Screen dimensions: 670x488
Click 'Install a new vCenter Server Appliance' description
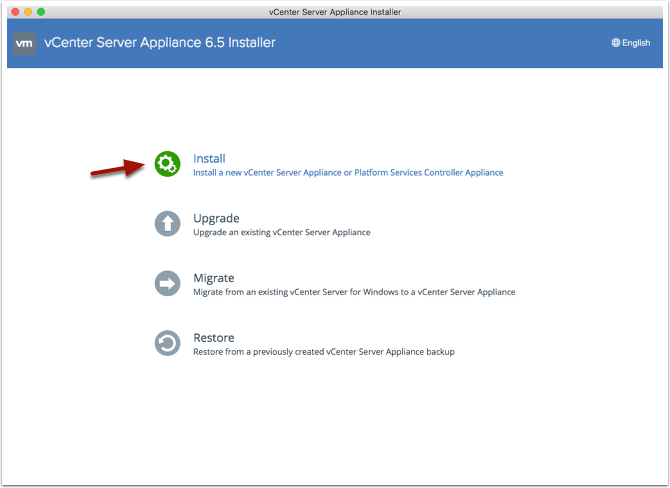(348, 172)
